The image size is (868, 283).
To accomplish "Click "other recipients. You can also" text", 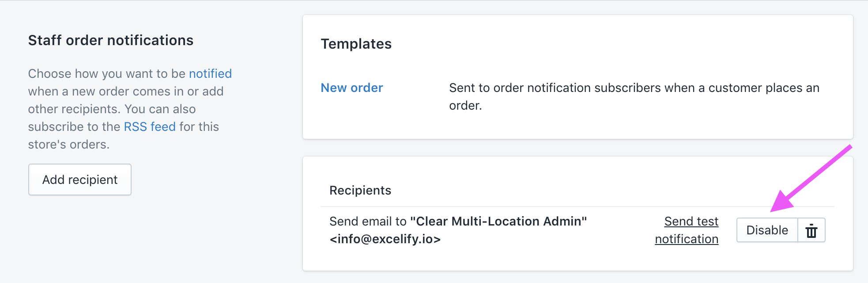I will tap(112, 109).
